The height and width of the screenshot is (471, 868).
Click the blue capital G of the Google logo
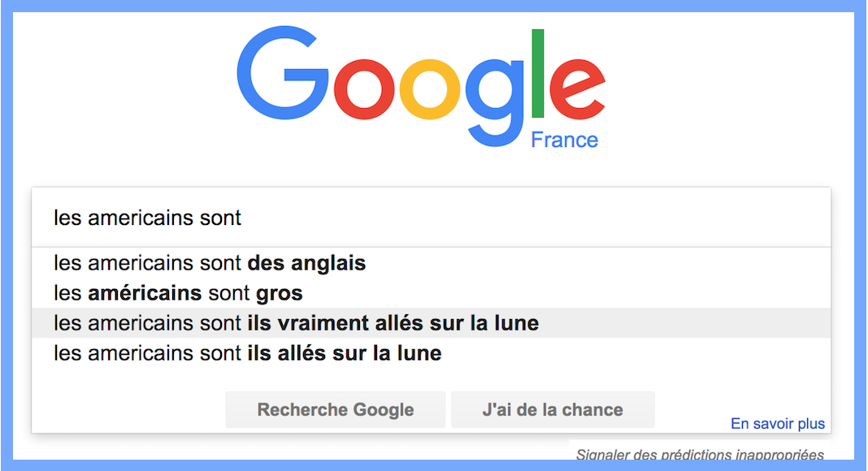tap(282, 72)
